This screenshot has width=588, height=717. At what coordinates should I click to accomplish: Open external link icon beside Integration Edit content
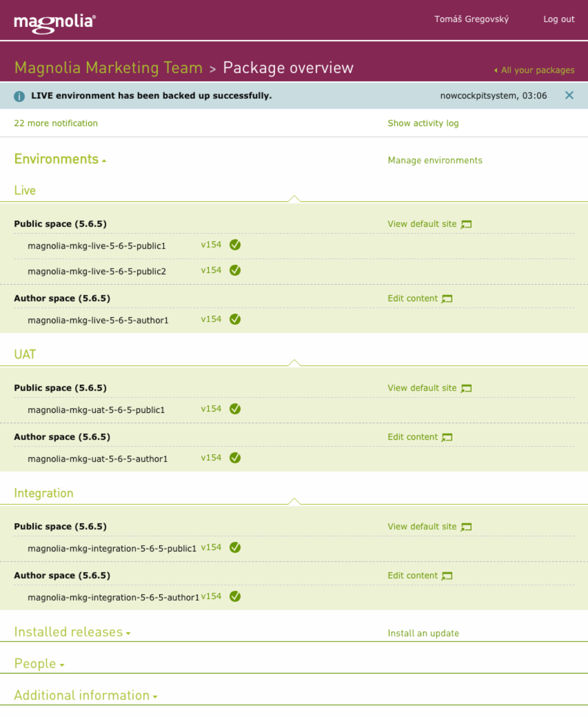click(447, 576)
